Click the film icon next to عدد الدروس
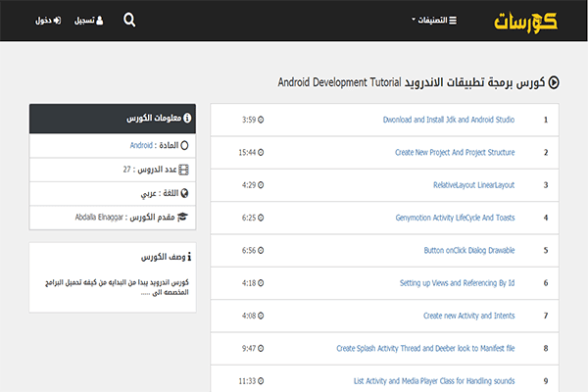The height and width of the screenshot is (392, 588). (185, 169)
